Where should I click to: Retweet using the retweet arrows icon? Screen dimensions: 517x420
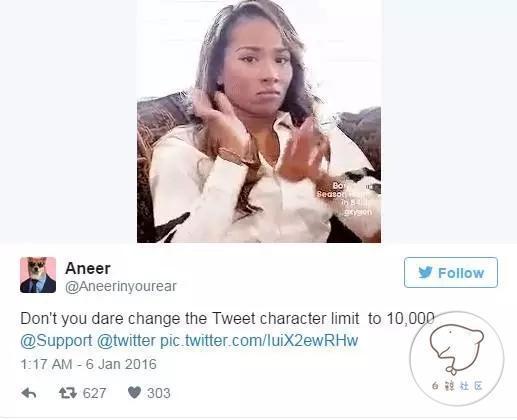(68, 393)
